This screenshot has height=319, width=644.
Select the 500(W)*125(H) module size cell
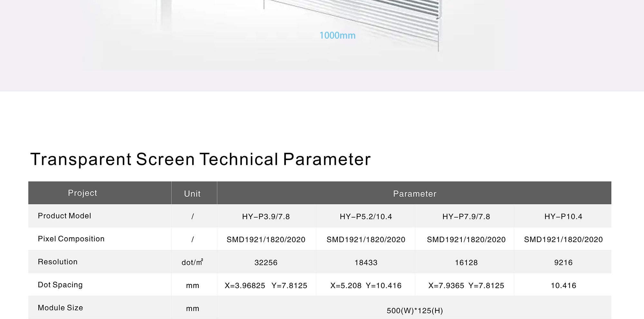click(414, 310)
